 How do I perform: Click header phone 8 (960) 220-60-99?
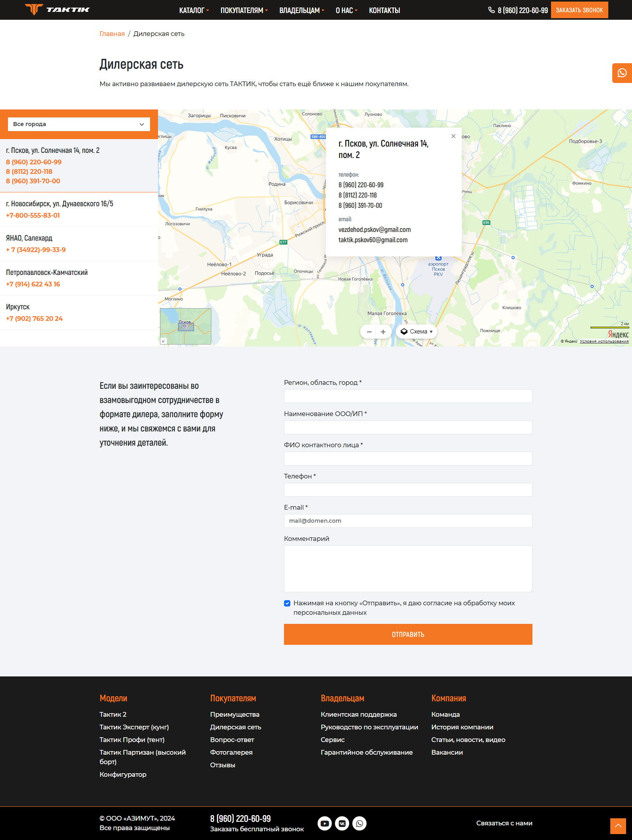pos(523,10)
